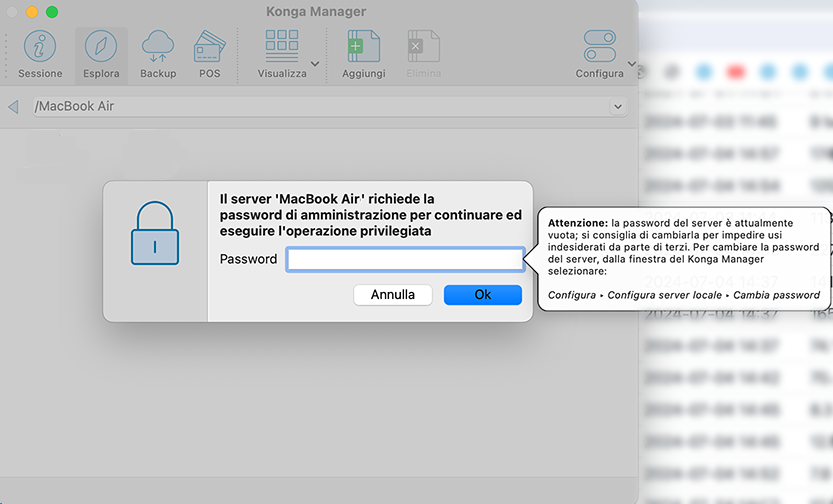The width and height of the screenshot is (833, 504).
Task: Click the empty password warning balloon
Action: click(x=685, y=259)
